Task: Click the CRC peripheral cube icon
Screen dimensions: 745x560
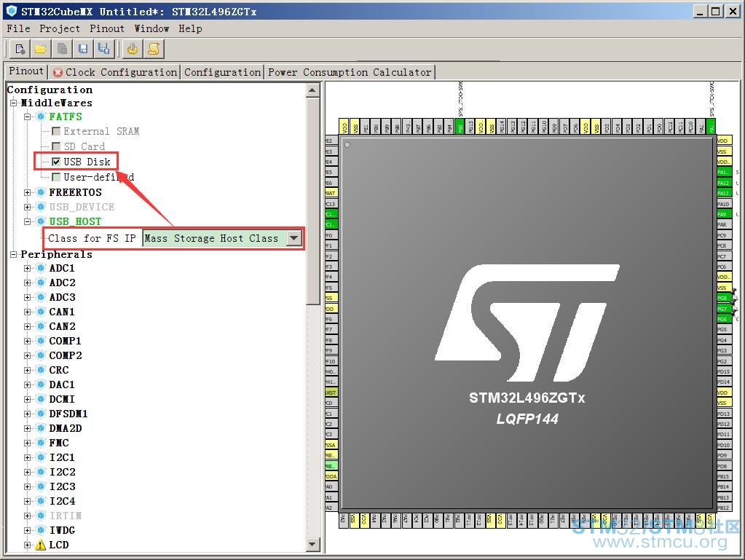Action: pyautogui.click(x=41, y=370)
